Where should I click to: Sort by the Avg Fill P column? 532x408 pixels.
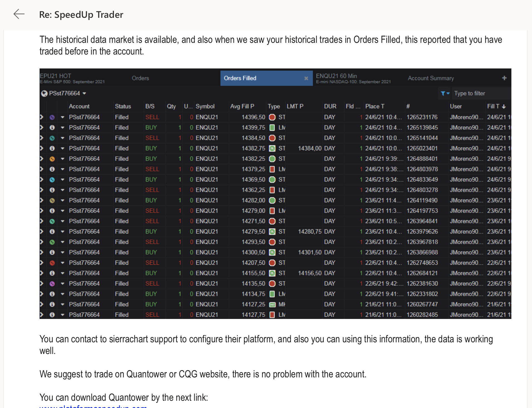click(x=242, y=106)
